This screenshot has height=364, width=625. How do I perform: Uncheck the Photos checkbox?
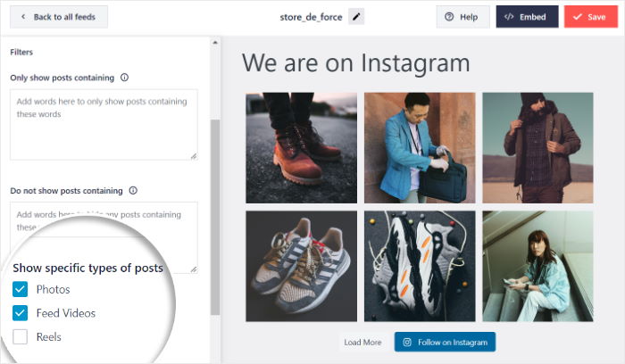pos(21,289)
